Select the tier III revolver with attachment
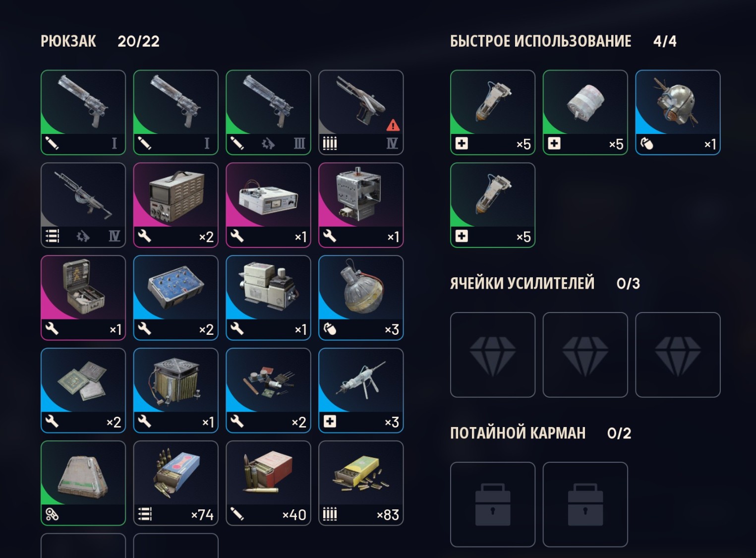756x558 pixels. tap(268, 112)
